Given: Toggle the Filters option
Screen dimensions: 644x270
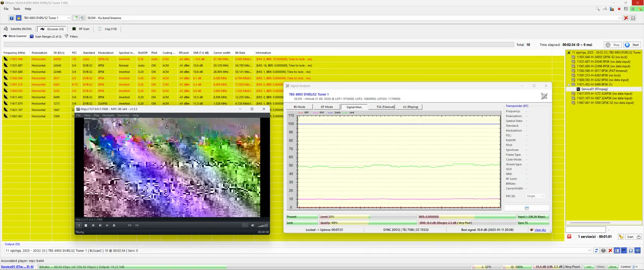Looking at the screenshot, I should click(x=71, y=36).
